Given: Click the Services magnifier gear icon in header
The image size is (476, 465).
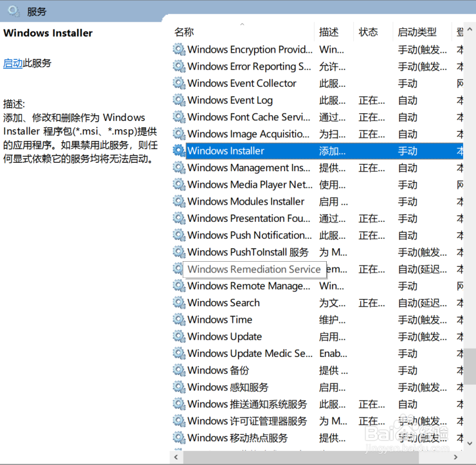Looking at the screenshot, I should [x=14, y=11].
